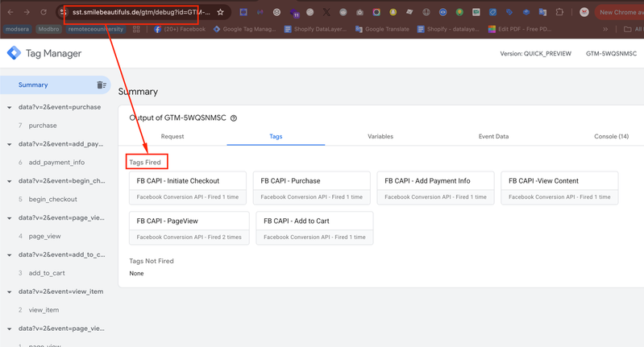Open the All Bookmarks folder
Image resolution: width=644 pixels, height=347 pixels.
pos(634,29)
